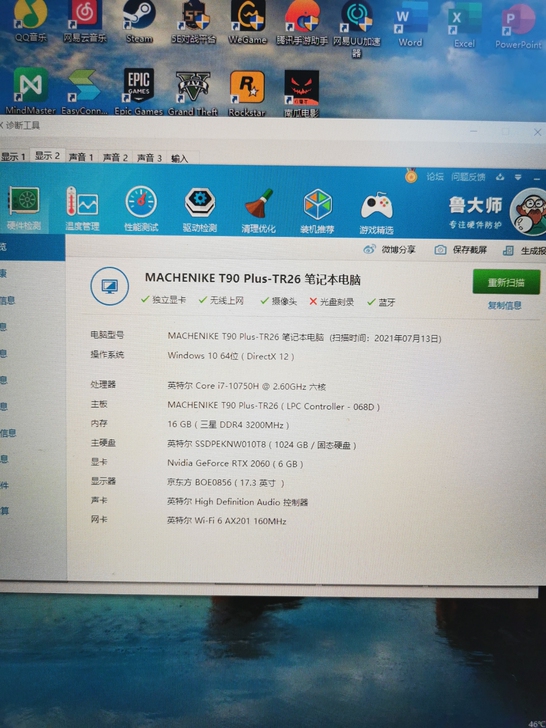Share via 微博分享
This screenshot has height=728, width=546.
[389, 249]
